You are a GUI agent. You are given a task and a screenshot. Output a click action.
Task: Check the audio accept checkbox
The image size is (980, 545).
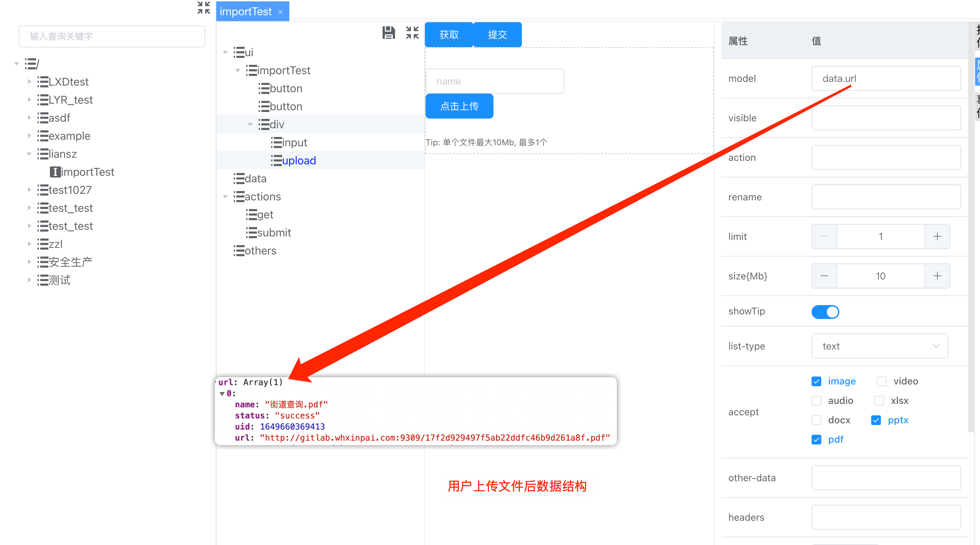click(x=816, y=401)
